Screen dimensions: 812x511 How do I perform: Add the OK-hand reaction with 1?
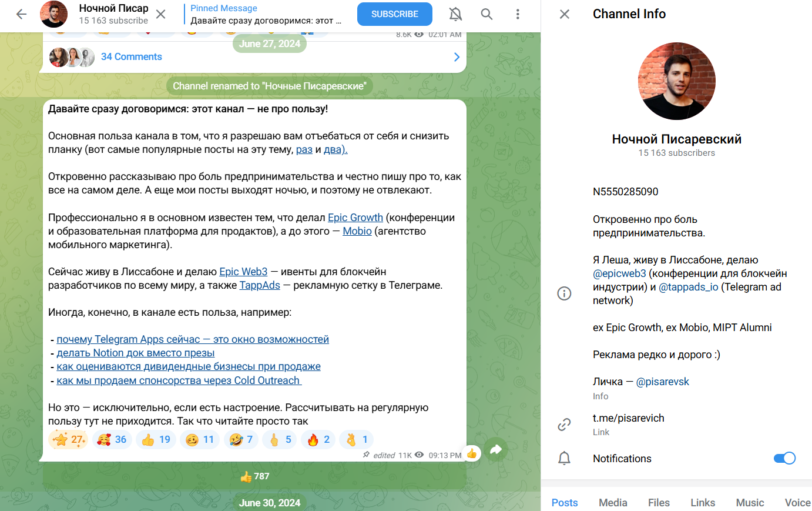[357, 440]
